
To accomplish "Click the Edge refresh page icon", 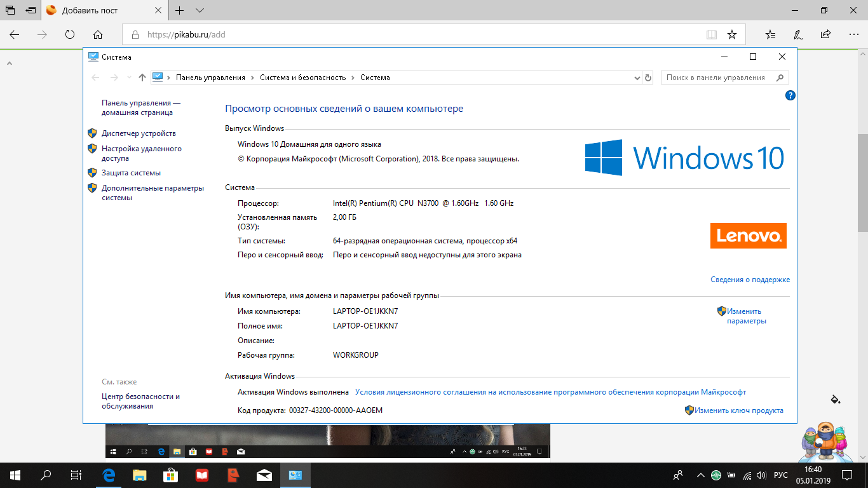I will [70, 34].
